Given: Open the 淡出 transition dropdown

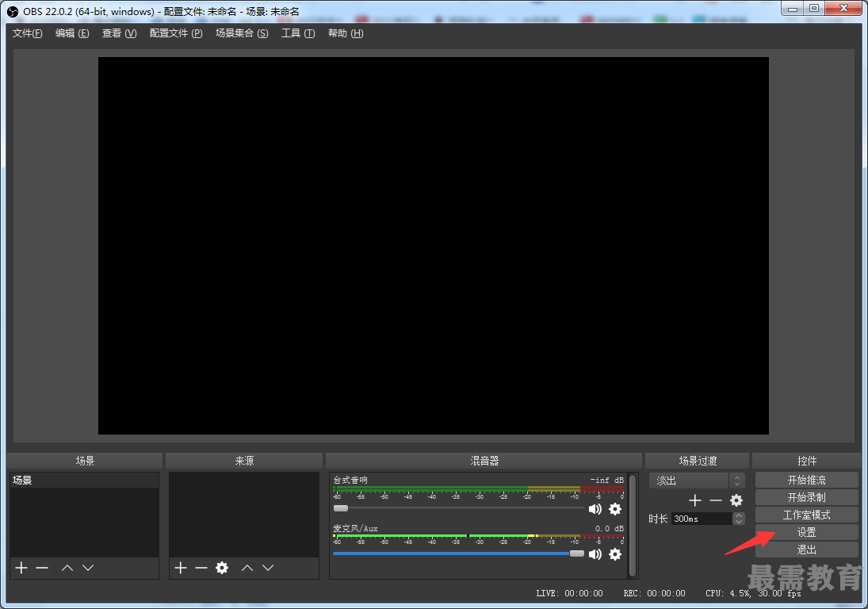Looking at the screenshot, I should [x=697, y=481].
